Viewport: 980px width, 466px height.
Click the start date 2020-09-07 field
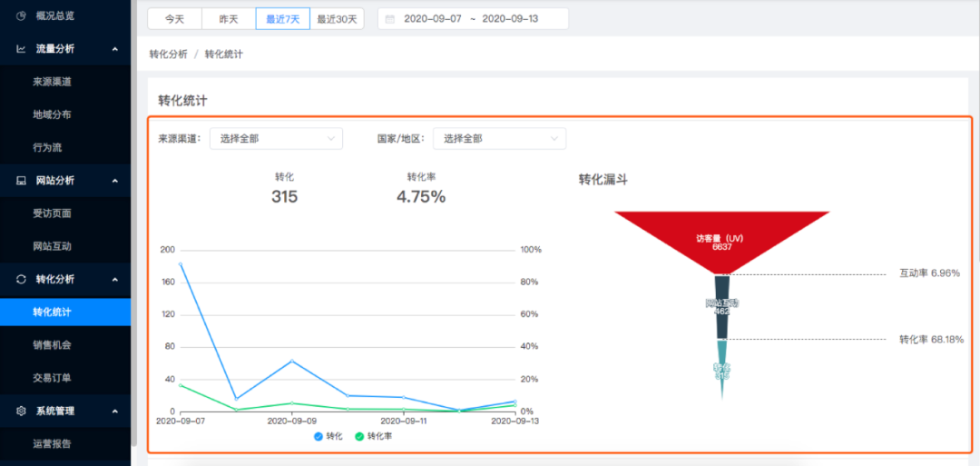click(433, 19)
